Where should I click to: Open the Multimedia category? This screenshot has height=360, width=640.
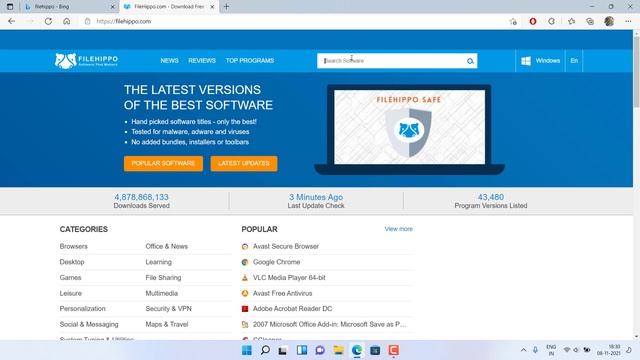162,293
